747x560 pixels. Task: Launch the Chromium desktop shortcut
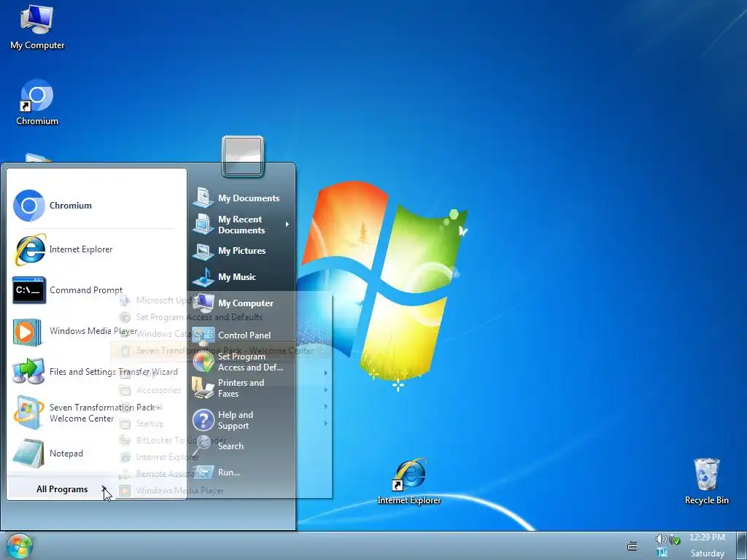pos(37,102)
